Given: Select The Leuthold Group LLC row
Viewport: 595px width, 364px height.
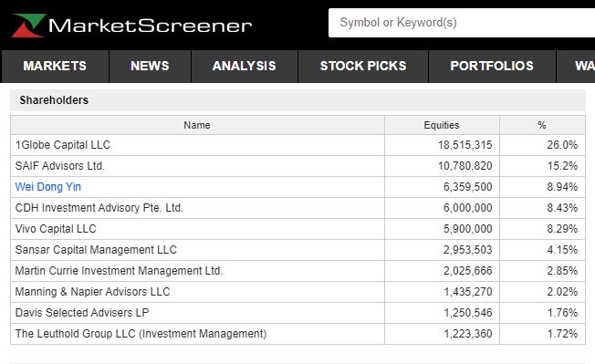Looking at the screenshot, I should [x=297, y=334].
